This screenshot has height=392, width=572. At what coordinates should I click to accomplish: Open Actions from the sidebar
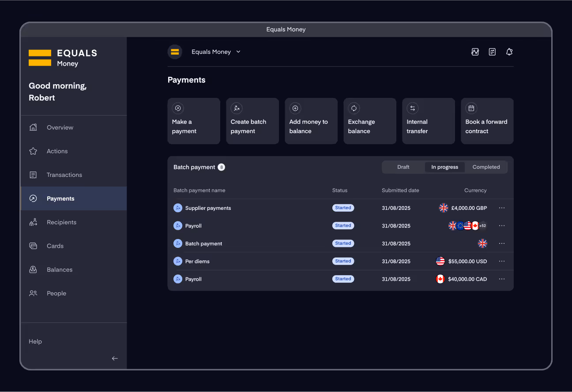tap(73, 151)
